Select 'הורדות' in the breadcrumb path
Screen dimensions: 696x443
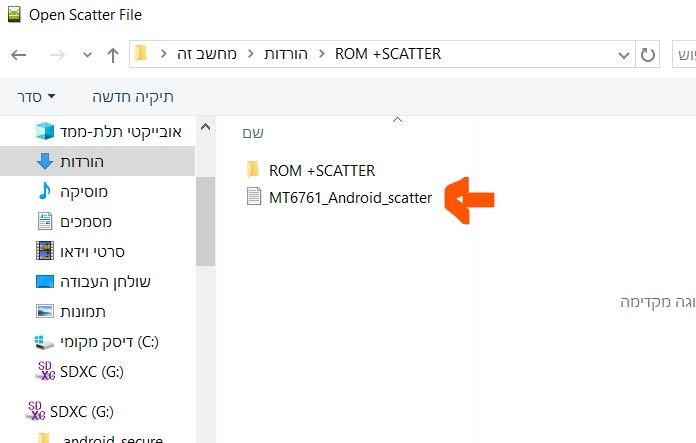[x=286, y=54]
